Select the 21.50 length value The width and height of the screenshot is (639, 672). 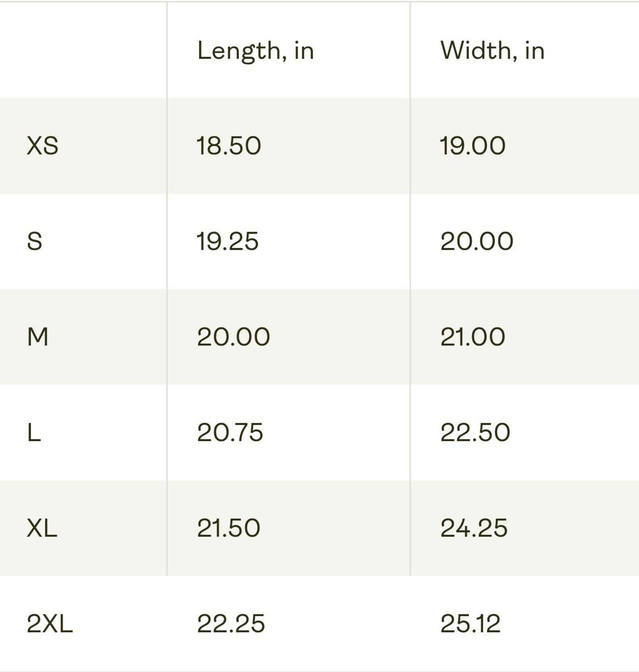tap(229, 528)
